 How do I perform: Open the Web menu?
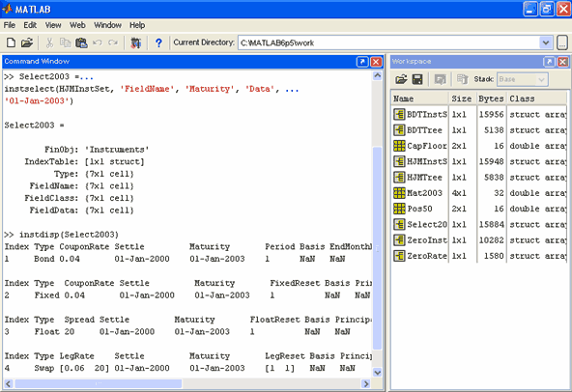click(77, 25)
